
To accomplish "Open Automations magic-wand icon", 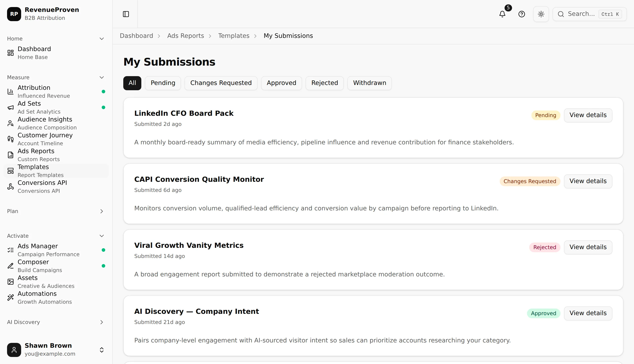I will tap(11, 298).
